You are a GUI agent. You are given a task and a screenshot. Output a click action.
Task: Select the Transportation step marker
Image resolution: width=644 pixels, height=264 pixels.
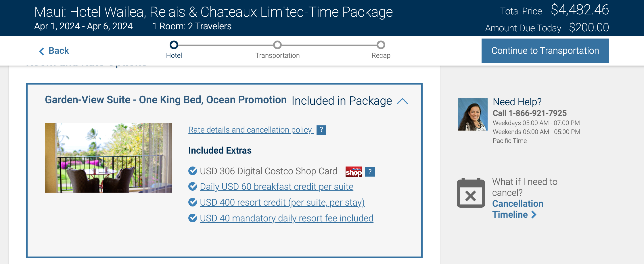[277, 45]
